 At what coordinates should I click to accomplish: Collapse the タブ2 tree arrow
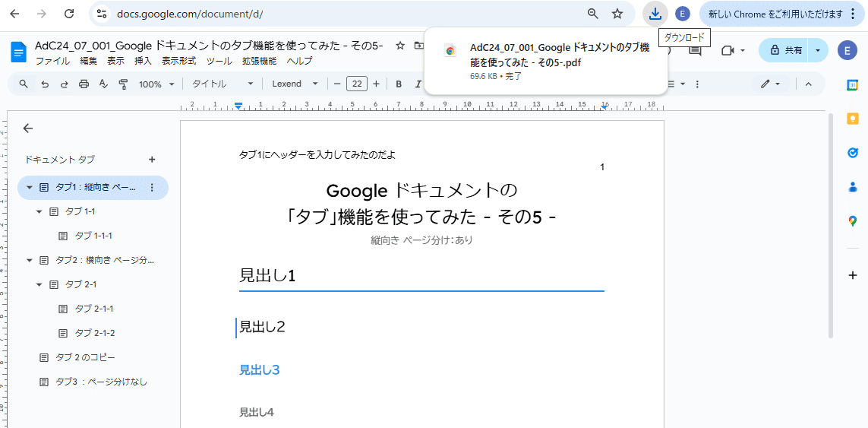click(x=30, y=259)
